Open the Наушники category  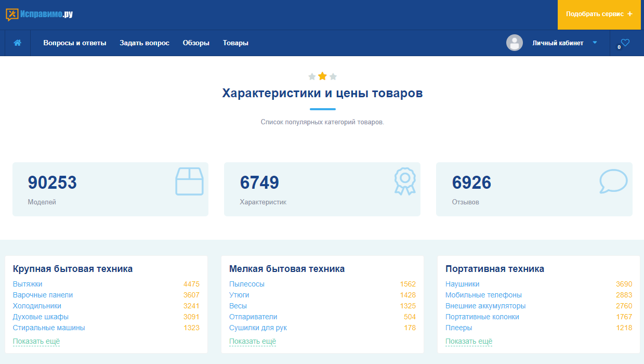tap(463, 284)
